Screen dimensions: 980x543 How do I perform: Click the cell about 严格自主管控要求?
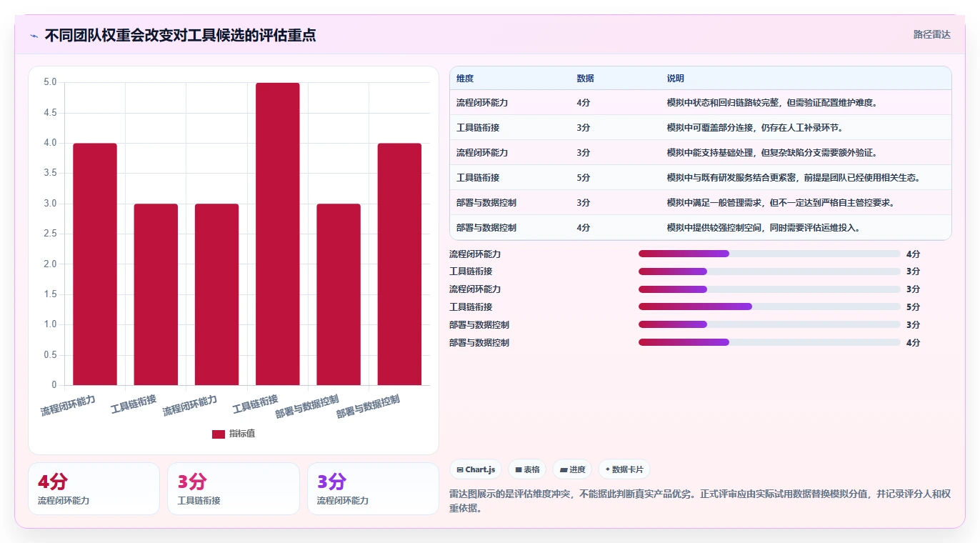[x=781, y=202]
